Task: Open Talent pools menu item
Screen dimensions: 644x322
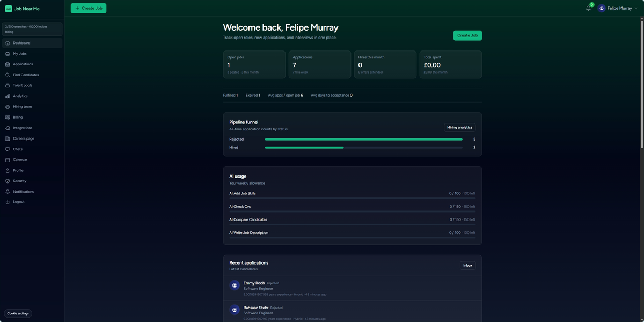Action: coord(32,85)
